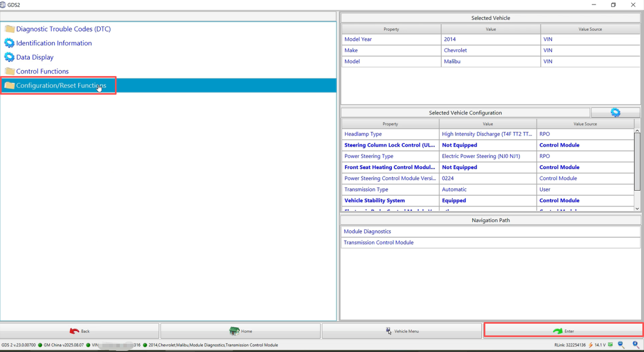Open the Vehicle Menu
This screenshot has height=352, width=644.
tap(402, 331)
